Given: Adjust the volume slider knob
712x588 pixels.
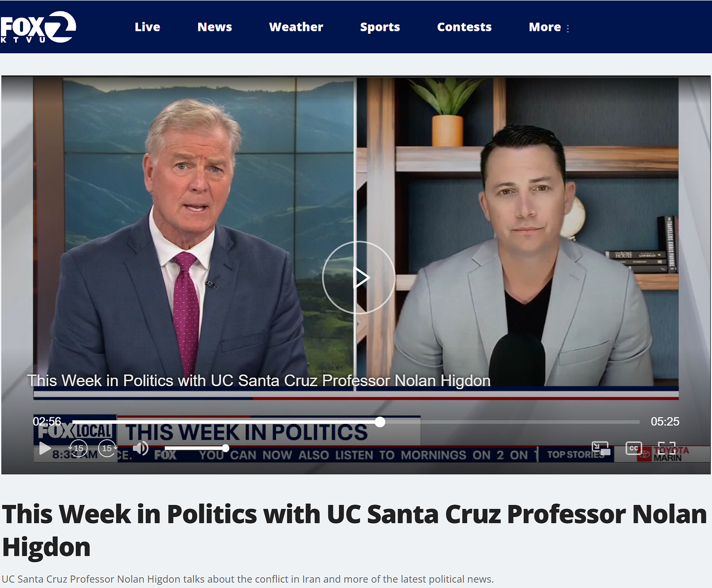Looking at the screenshot, I should (225, 448).
